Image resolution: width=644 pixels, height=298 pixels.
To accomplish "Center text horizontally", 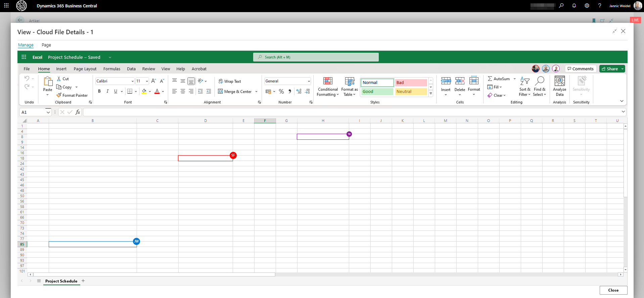I will tap(183, 91).
